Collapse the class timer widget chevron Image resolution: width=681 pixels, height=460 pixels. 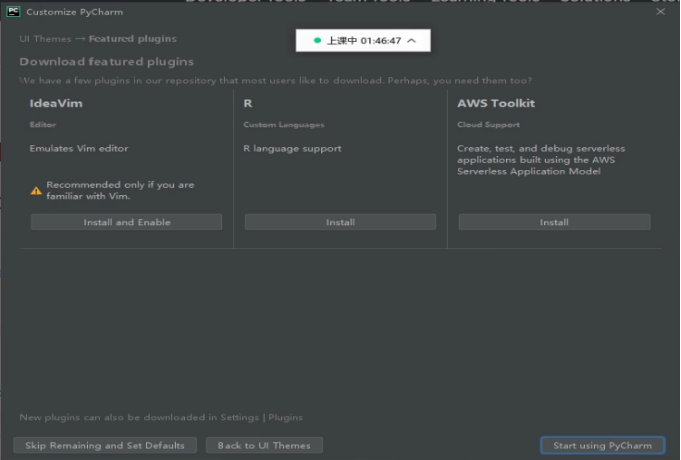[x=412, y=40]
